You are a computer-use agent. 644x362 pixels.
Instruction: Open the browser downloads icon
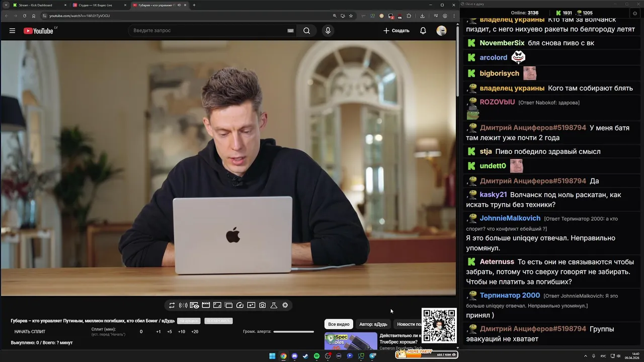tap(422, 16)
